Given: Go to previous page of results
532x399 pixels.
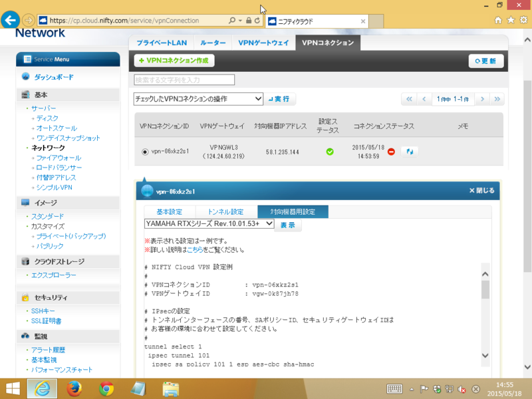Looking at the screenshot, I should point(424,99).
